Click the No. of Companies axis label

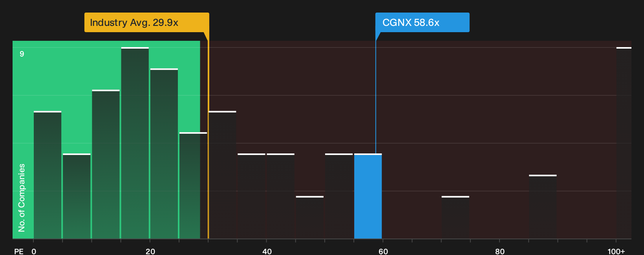22,197
